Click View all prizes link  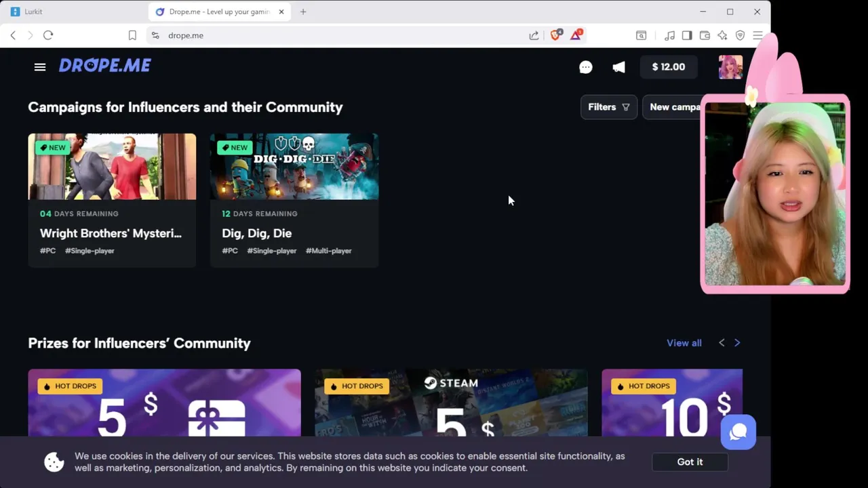(684, 343)
